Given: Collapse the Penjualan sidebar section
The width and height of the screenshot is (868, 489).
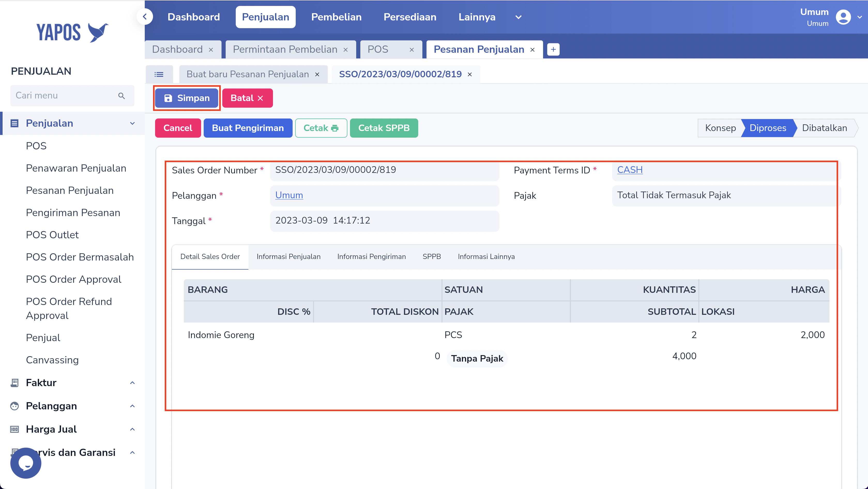Looking at the screenshot, I should (x=132, y=123).
